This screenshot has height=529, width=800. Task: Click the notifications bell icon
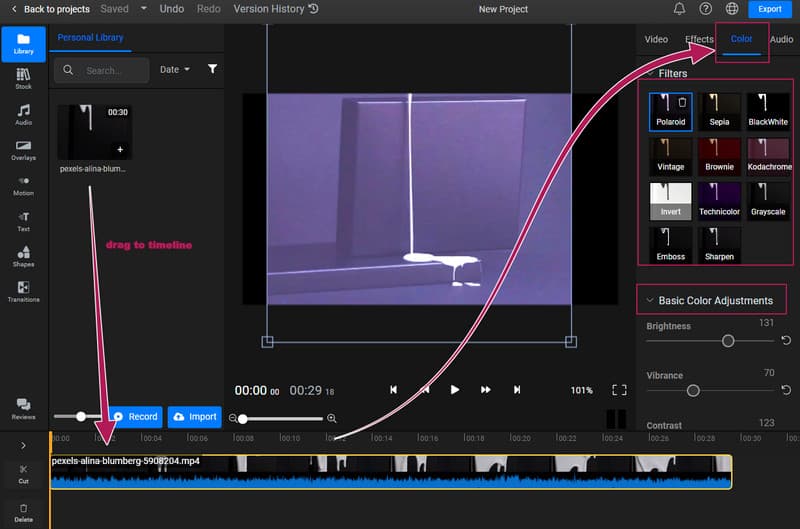pyautogui.click(x=680, y=9)
